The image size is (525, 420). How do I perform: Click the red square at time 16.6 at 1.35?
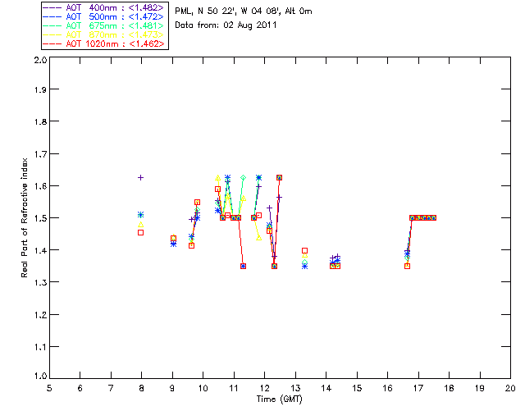tap(408, 267)
